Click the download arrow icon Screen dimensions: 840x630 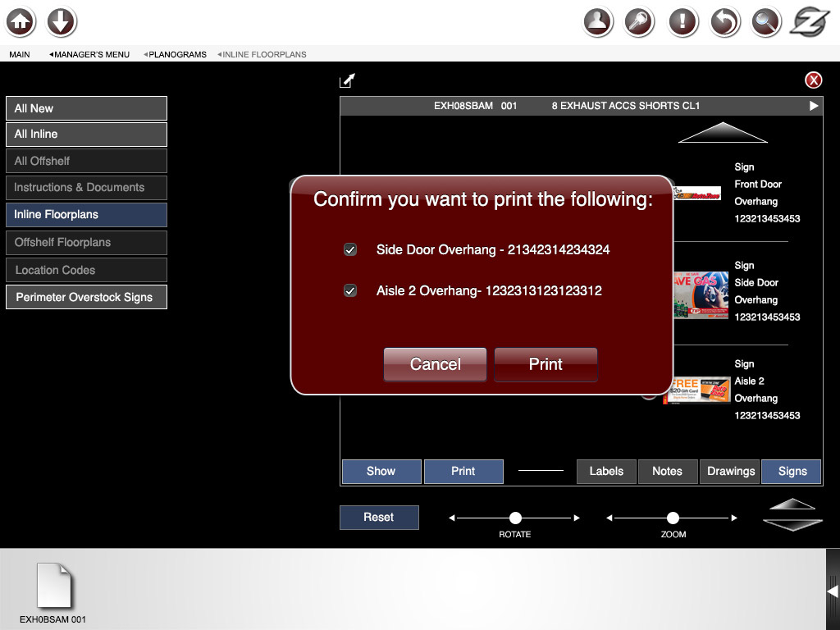tap(62, 22)
